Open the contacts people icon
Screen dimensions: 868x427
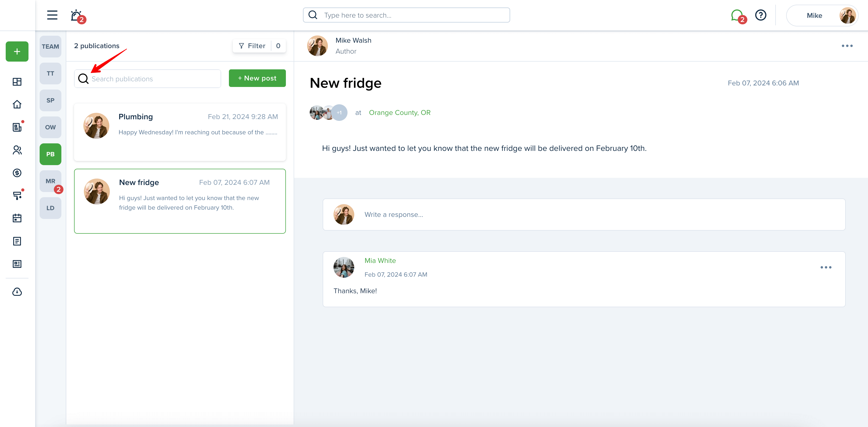[x=17, y=150]
